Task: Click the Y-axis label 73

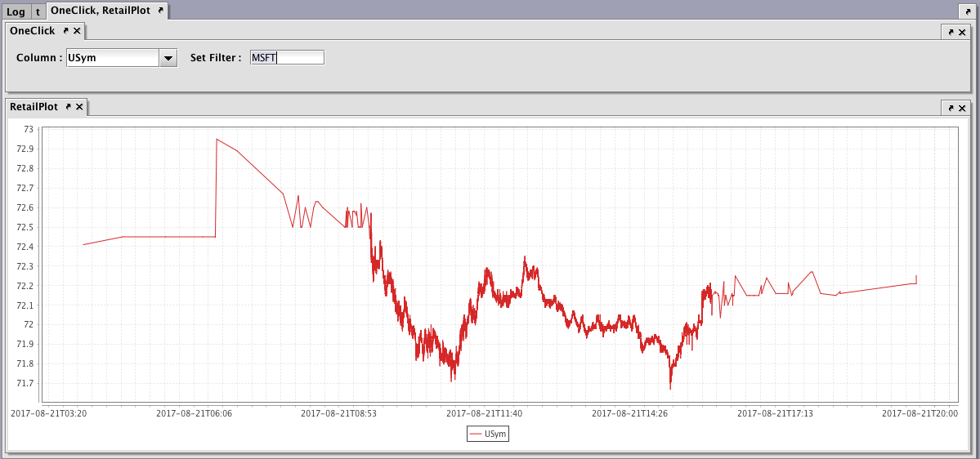Action: (x=28, y=129)
